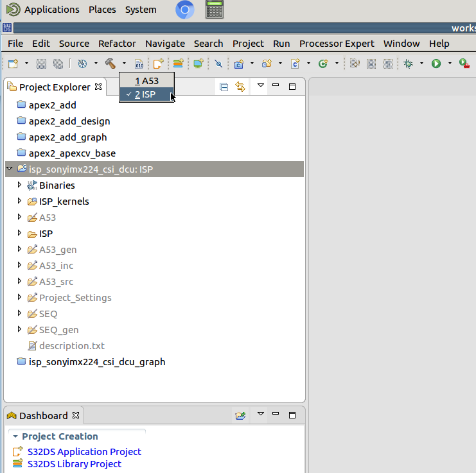
Task: Select the apex2_add project
Action: (52, 105)
